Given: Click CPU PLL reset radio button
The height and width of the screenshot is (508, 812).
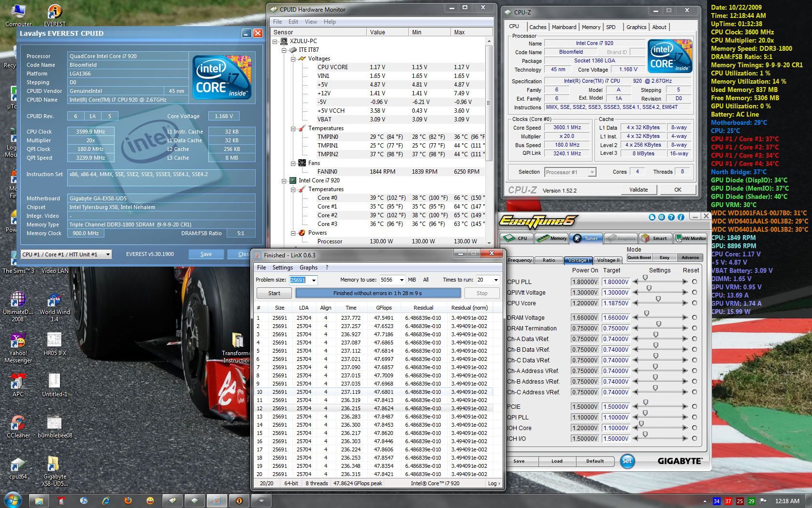Looking at the screenshot, I should (x=695, y=282).
